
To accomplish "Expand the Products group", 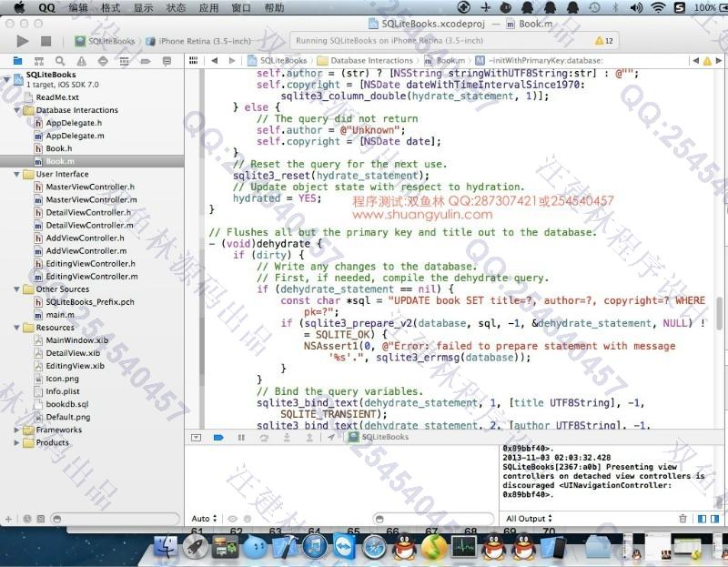I will [x=16, y=442].
